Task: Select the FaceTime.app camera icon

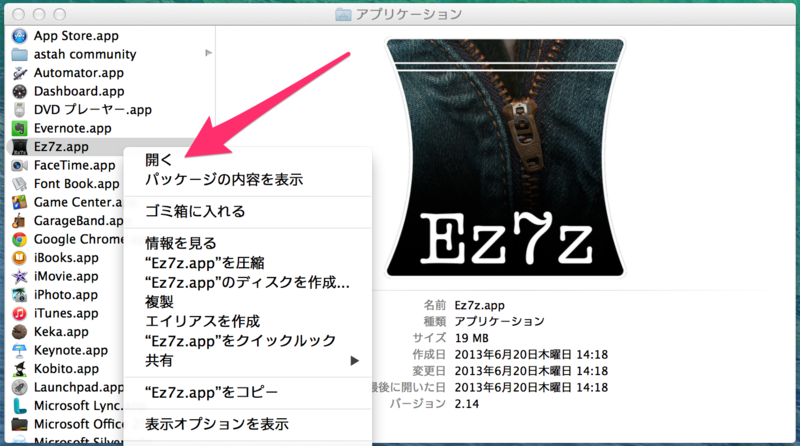Action: [x=19, y=165]
